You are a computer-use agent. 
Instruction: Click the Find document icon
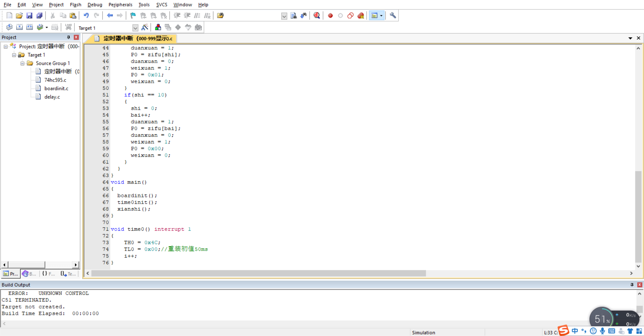pos(293,15)
